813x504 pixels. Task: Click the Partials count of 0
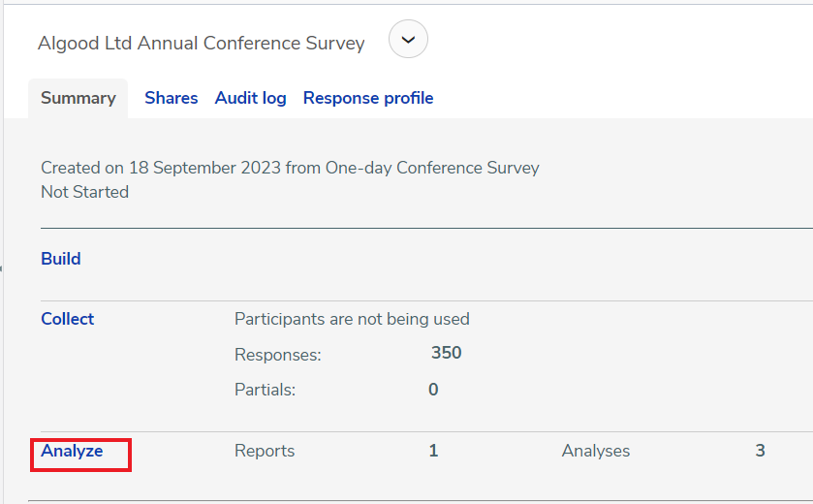pyautogui.click(x=433, y=390)
